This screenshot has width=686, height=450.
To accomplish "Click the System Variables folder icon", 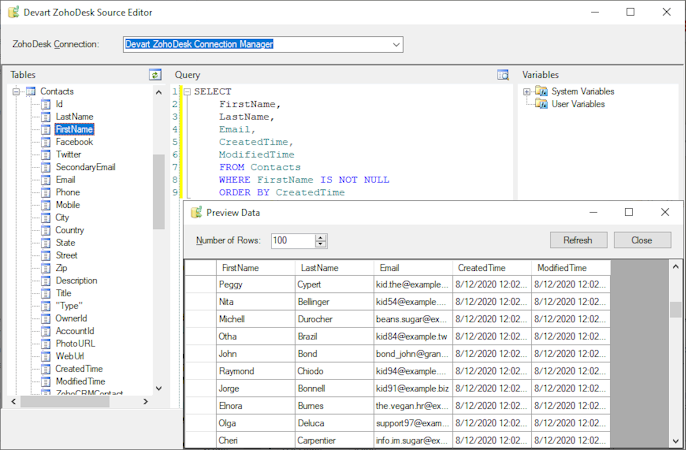I will point(541,92).
